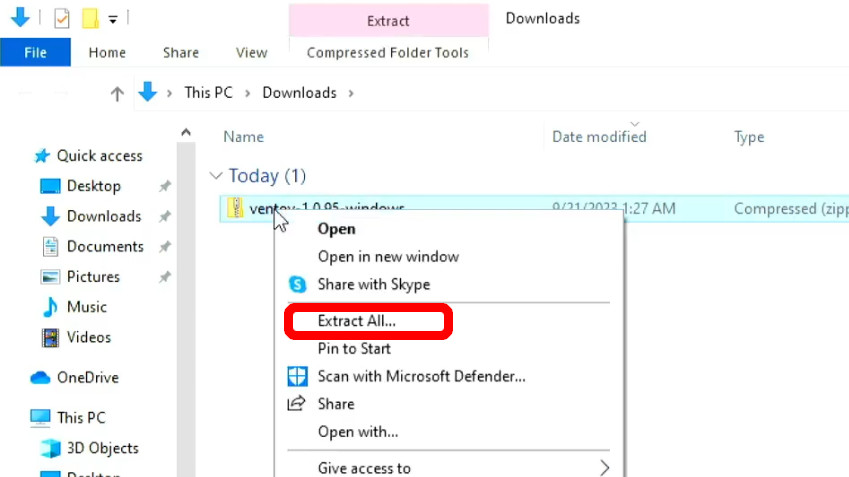The width and height of the screenshot is (849, 477).
Task: Click the breadcrumb chevron after Downloads
Action: (x=351, y=93)
